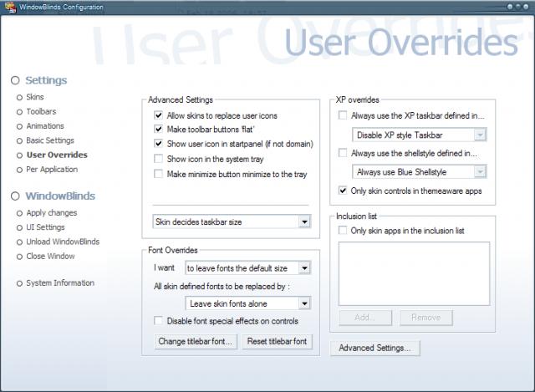Open the Toolbars settings page
535x392 pixels.
point(41,111)
